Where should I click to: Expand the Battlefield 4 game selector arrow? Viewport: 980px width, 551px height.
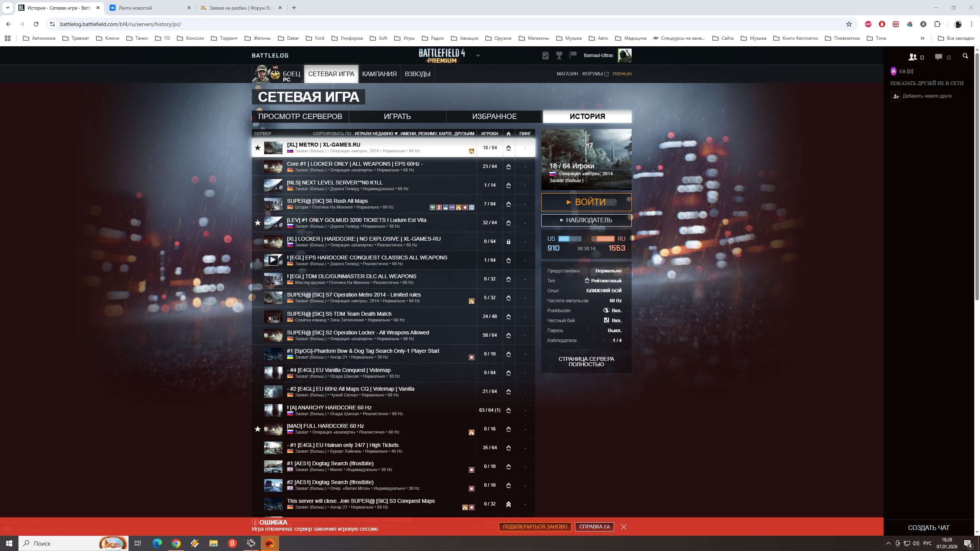point(478,56)
